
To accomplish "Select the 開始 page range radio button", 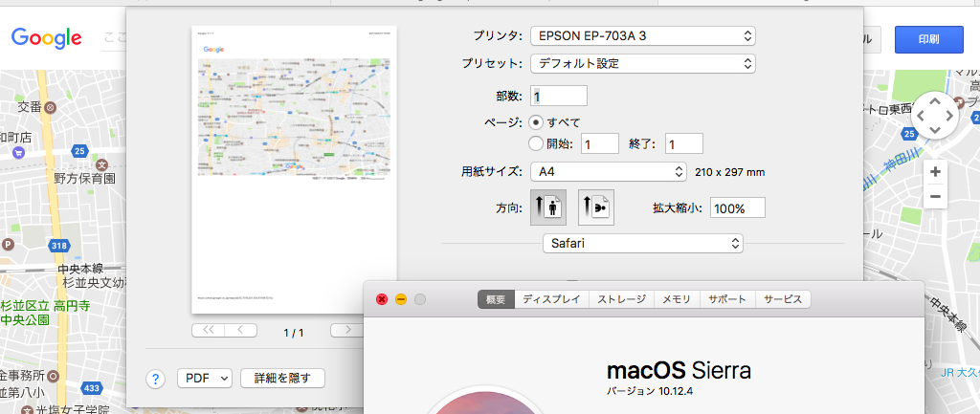I will [x=536, y=143].
